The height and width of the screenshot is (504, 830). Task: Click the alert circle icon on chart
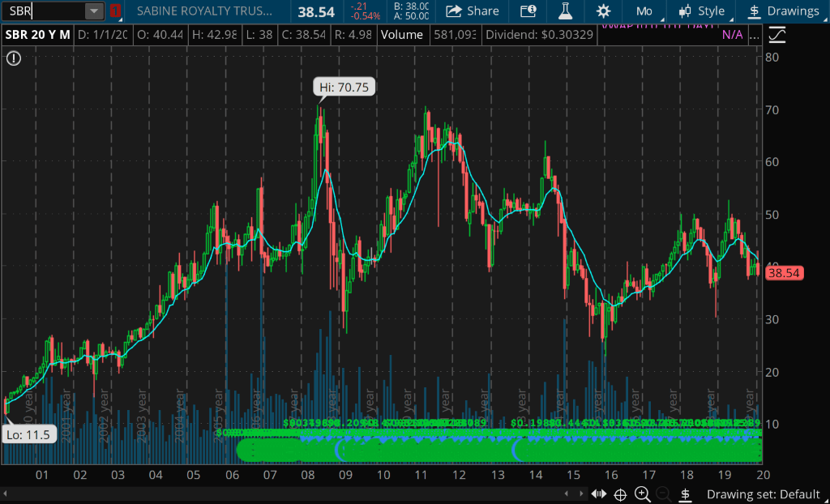point(15,58)
